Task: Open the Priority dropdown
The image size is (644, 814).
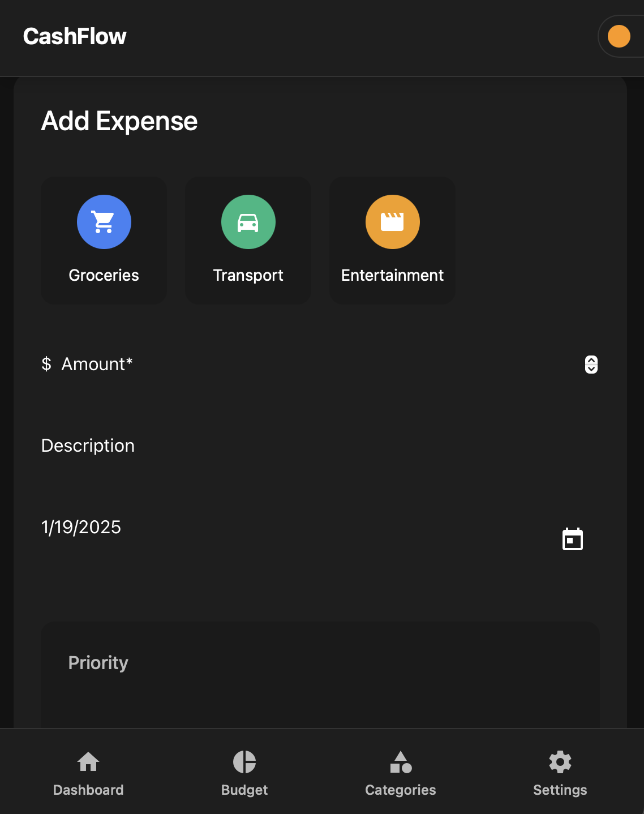Action: (x=320, y=675)
